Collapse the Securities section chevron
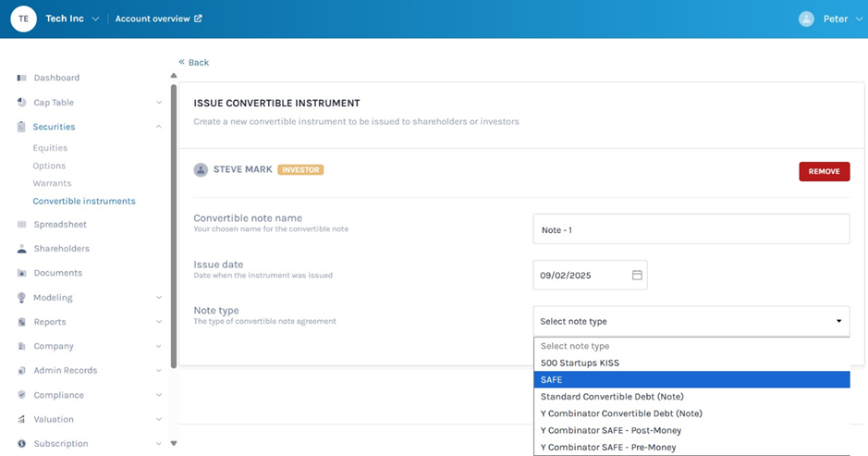This screenshot has height=456, width=868. [159, 127]
